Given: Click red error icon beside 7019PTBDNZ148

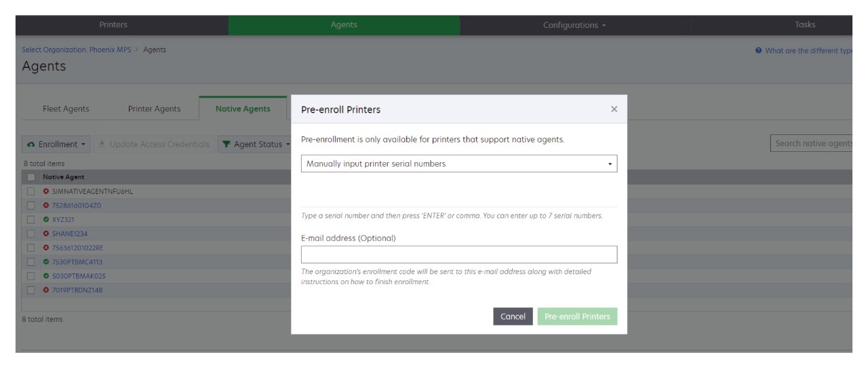Looking at the screenshot, I should tap(46, 290).
